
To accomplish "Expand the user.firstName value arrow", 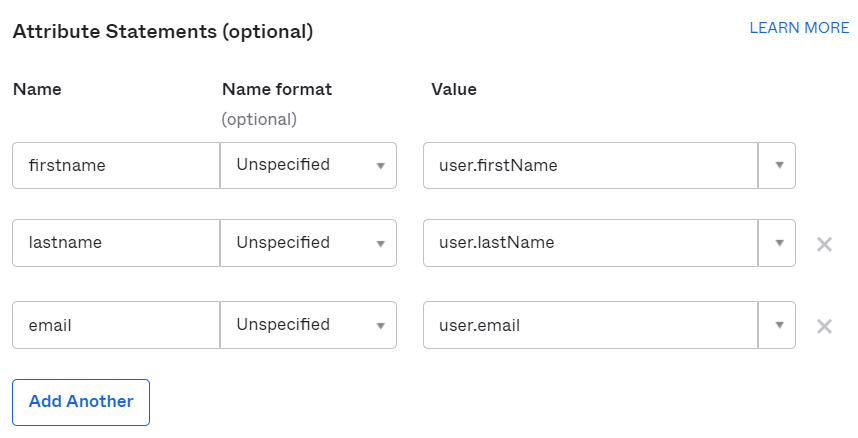I will tap(778, 166).
